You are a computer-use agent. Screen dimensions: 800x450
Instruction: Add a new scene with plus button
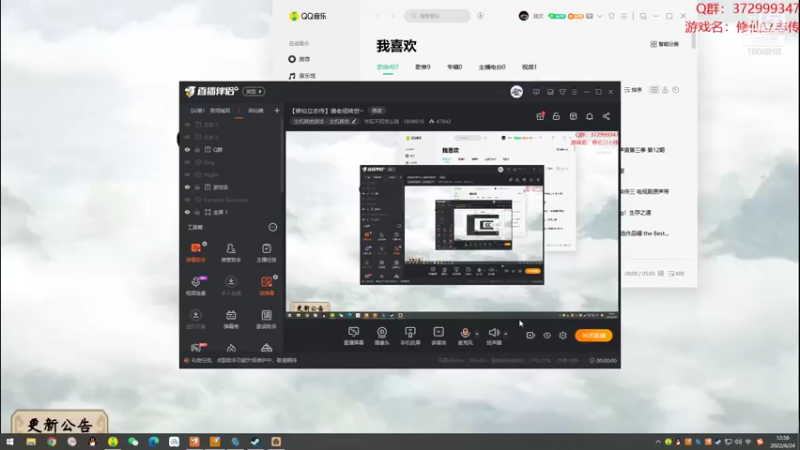coord(277,110)
